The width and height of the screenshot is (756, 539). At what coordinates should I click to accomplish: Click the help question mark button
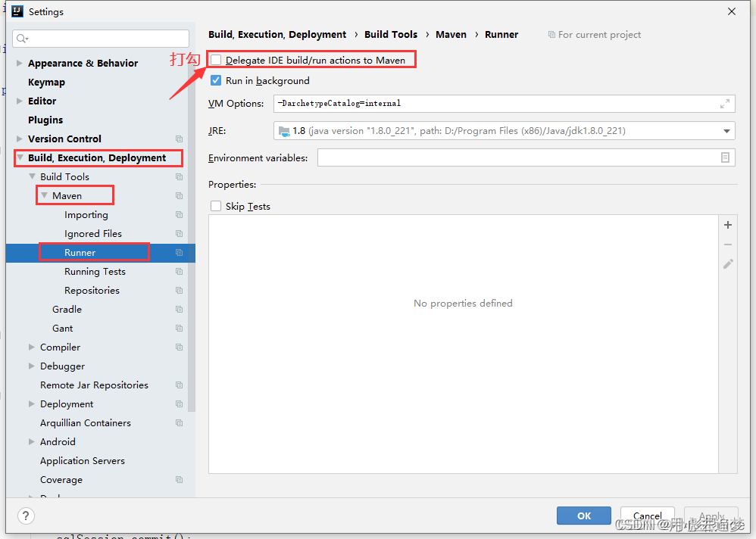(26, 516)
